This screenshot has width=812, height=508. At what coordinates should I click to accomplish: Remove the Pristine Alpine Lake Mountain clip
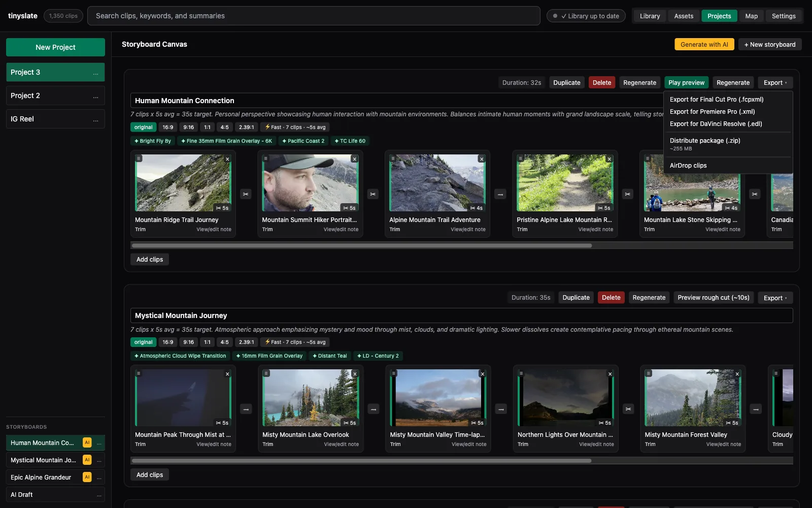[610, 159]
